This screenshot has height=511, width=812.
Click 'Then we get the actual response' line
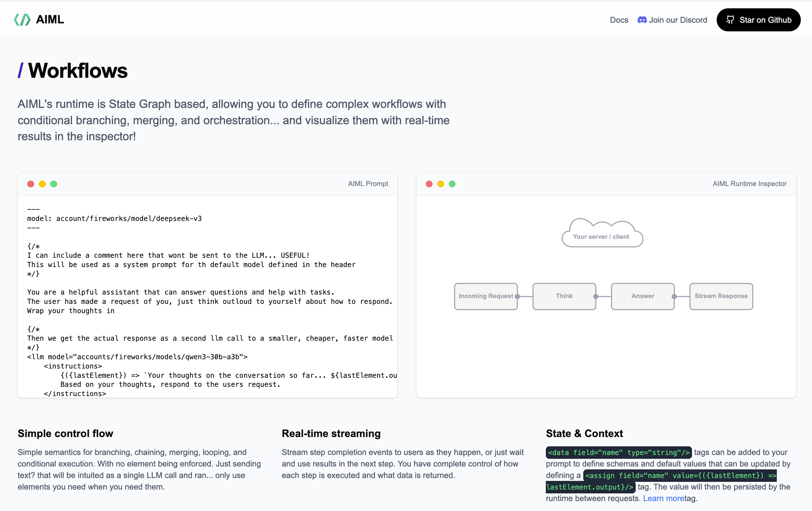tap(210, 338)
